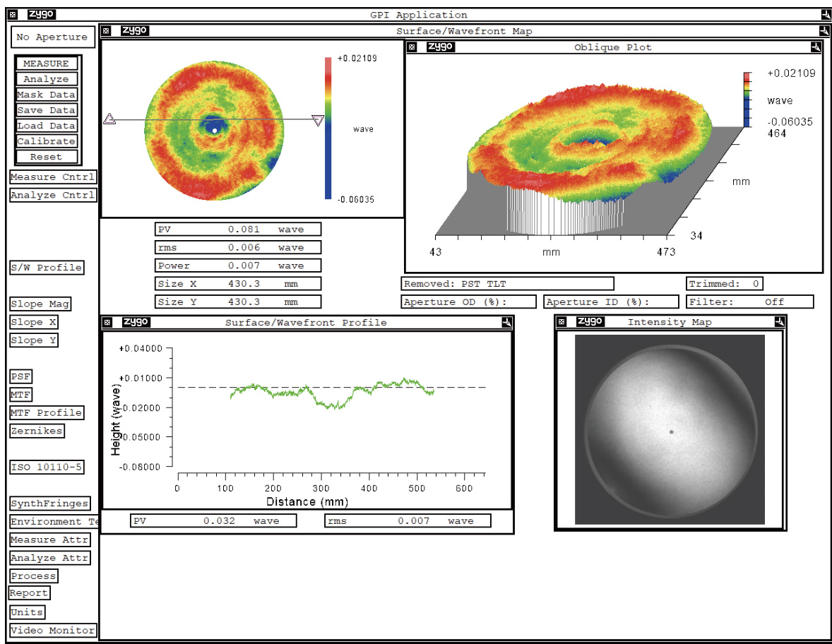This screenshot has width=832, height=644.
Task: Open window menu via Oblique Plot Zygo icon
Action: tap(413, 47)
